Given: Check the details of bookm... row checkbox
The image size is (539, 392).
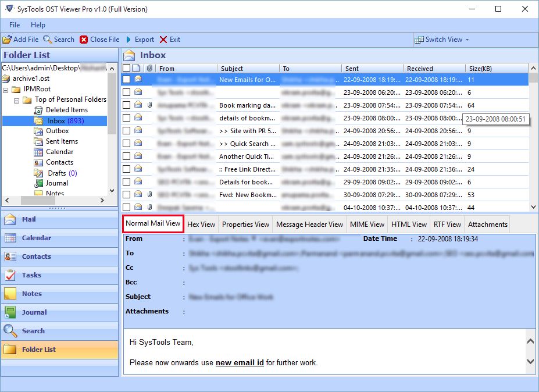Looking at the screenshot, I should click(127, 117).
